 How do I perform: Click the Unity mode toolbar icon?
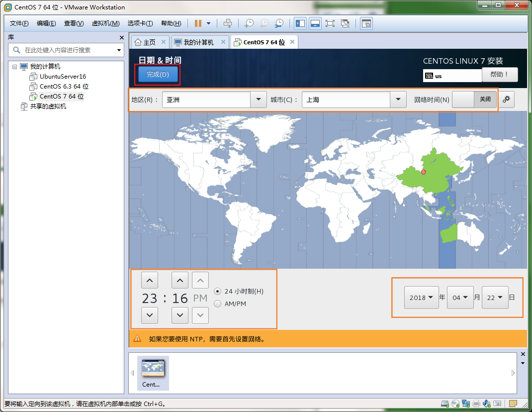(x=345, y=23)
